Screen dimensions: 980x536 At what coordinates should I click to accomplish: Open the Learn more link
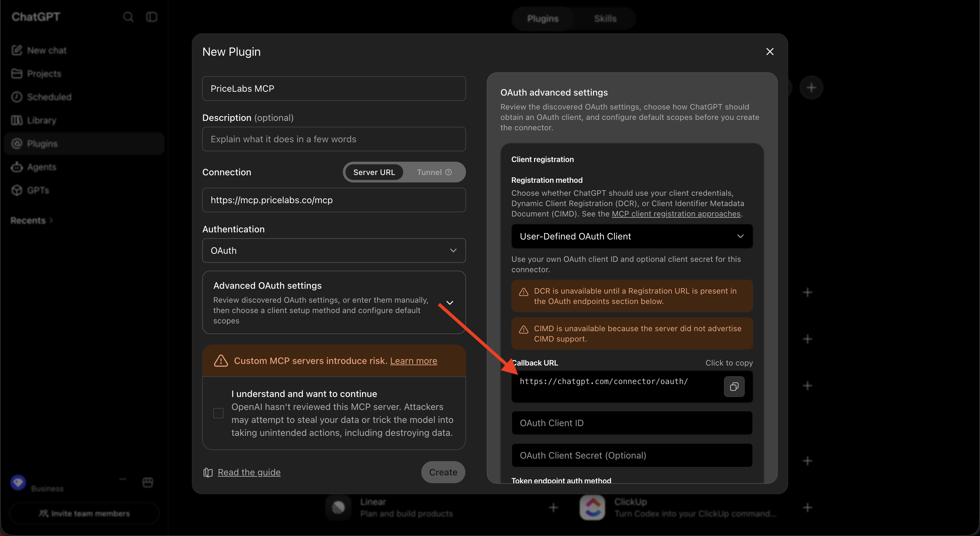pyautogui.click(x=413, y=361)
